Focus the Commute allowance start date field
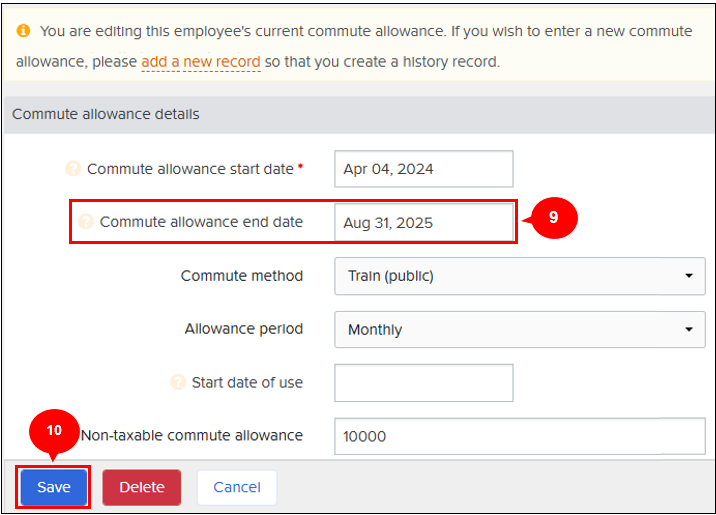 (x=424, y=169)
